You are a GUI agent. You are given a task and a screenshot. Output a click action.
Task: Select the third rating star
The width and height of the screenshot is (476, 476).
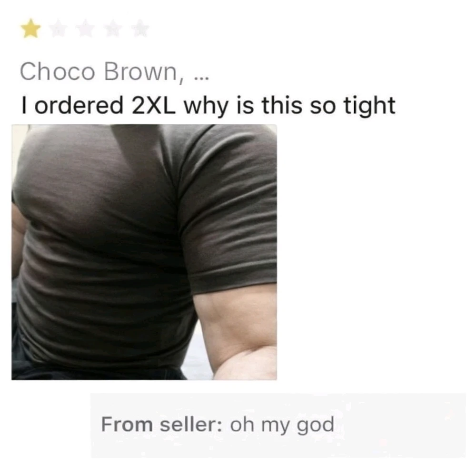pos(85,28)
